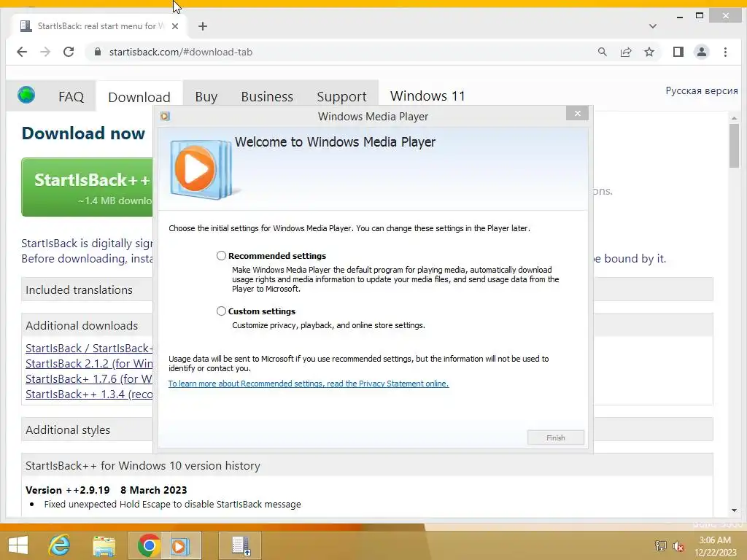Open the Privacy Statement online link
The width and height of the screenshot is (747, 560).
pos(309,384)
